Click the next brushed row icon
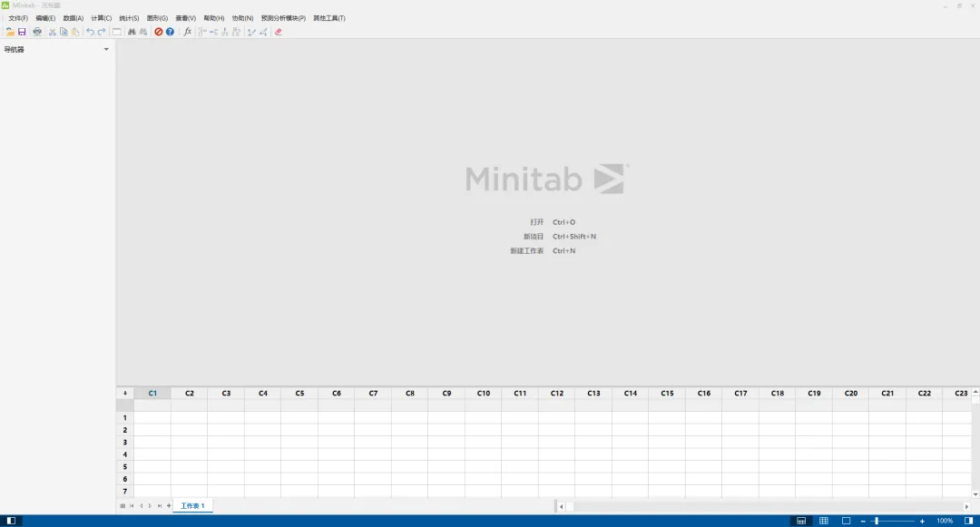The image size is (980, 527). pyautogui.click(x=263, y=32)
